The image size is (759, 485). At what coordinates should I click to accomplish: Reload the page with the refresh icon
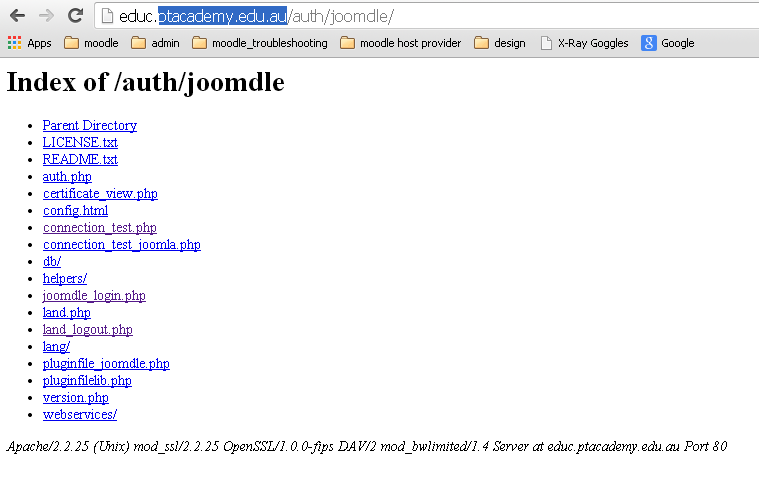tap(75, 16)
